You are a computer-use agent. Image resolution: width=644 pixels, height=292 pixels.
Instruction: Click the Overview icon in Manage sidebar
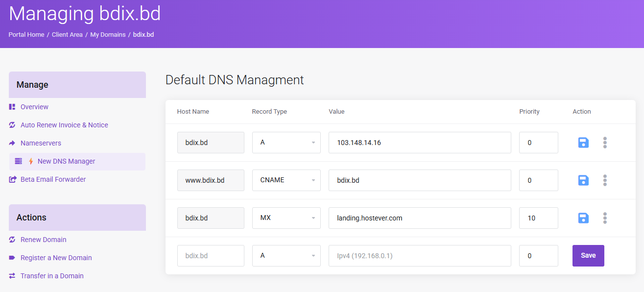point(12,107)
